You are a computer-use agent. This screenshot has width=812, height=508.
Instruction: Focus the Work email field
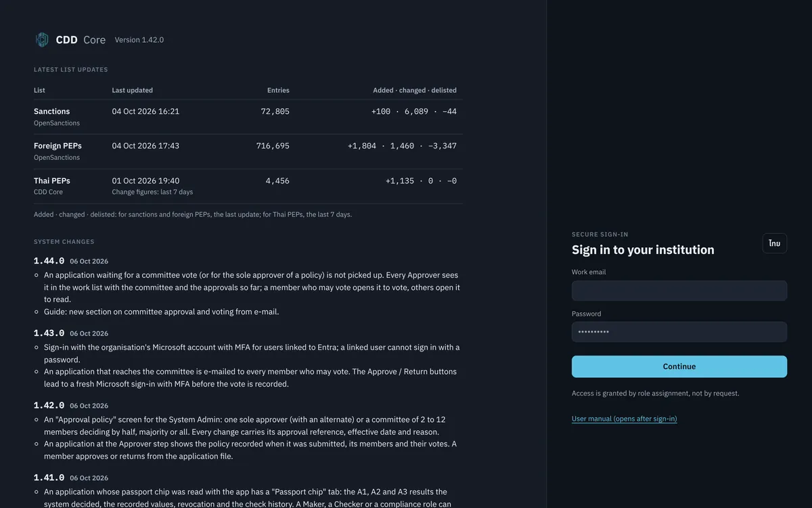679,291
